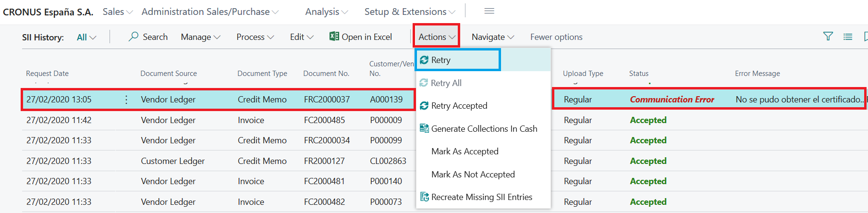Open the SII History All filter dropdown
Image resolution: width=868 pixels, height=213 pixels.
(86, 38)
